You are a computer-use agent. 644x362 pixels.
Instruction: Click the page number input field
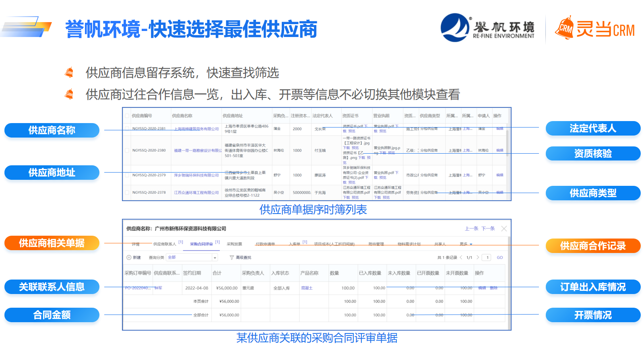[487, 257]
